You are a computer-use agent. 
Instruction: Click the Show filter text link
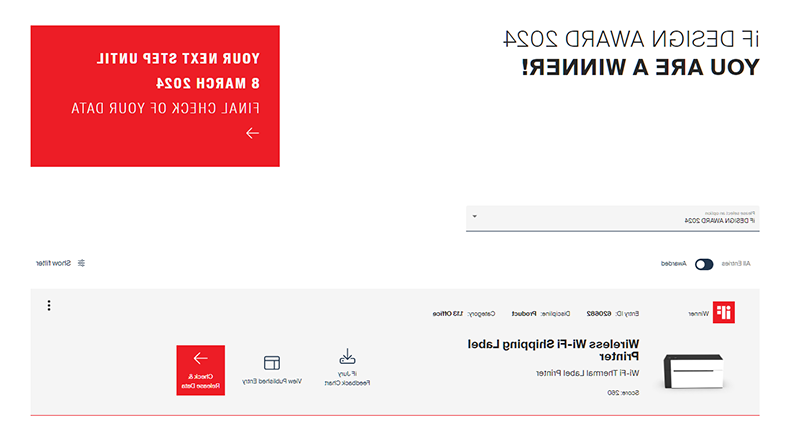coord(53,263)
